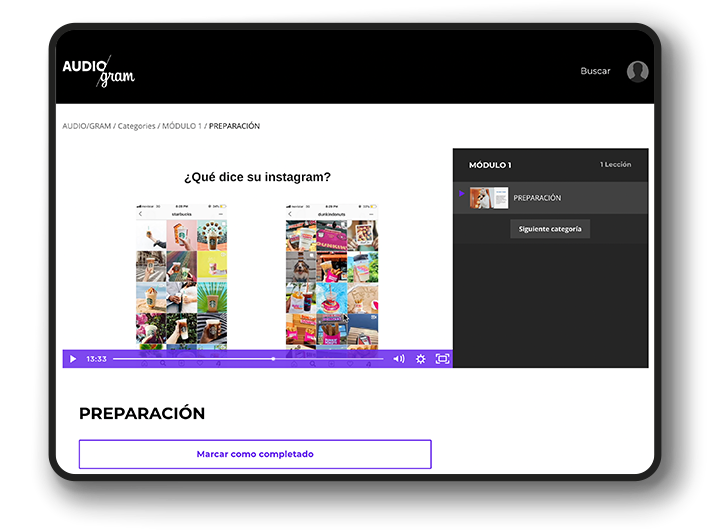The image size is (707, 530).
Task: Mute the video volume icon
Action: (x=399, y=359)
